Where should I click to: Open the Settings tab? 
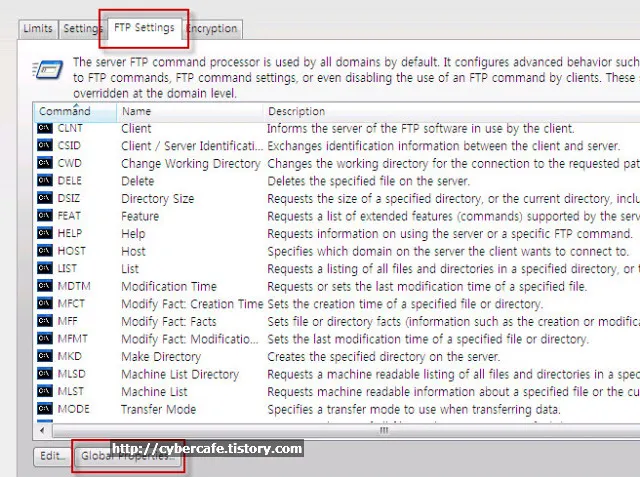pyautogui.click(x=82, y=29)
